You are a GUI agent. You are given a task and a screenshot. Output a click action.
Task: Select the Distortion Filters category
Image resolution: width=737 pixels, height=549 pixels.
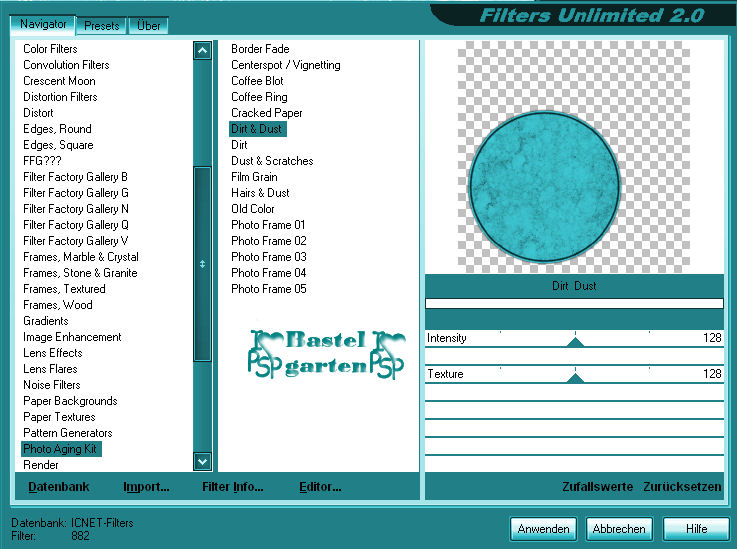(x=60, y=97)
